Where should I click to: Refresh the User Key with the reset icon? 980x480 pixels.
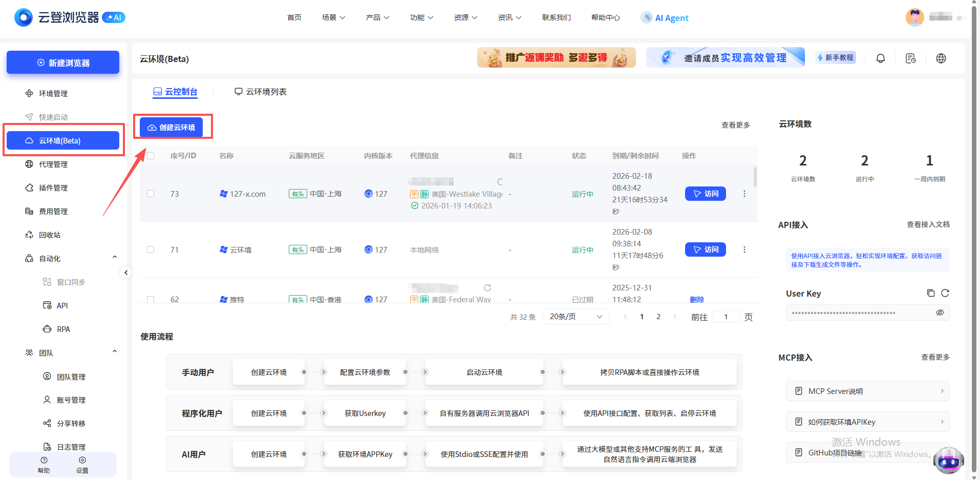pyautogui.click(x=945, y=293)
